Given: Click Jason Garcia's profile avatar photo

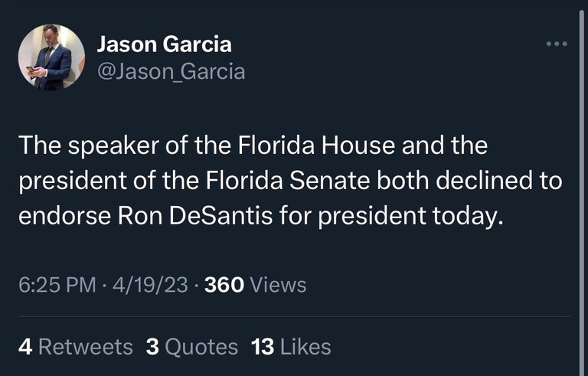Looking at the screenshot, I should coord(51,57).
